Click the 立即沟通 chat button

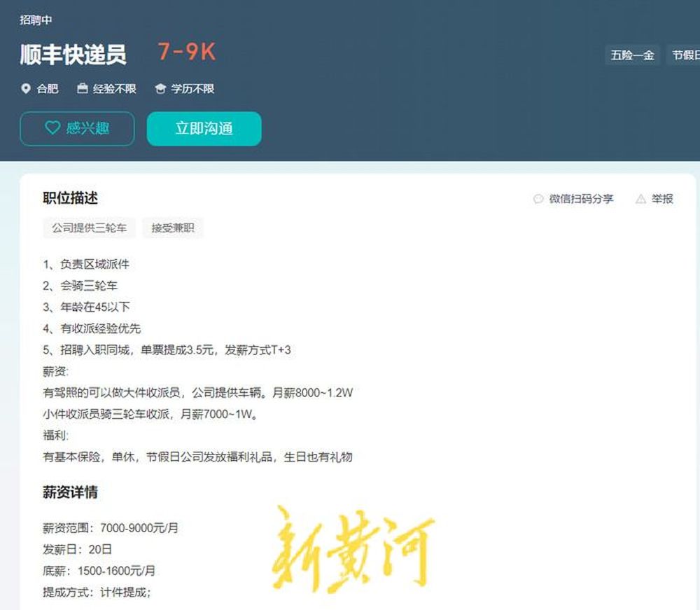point(204,129)
